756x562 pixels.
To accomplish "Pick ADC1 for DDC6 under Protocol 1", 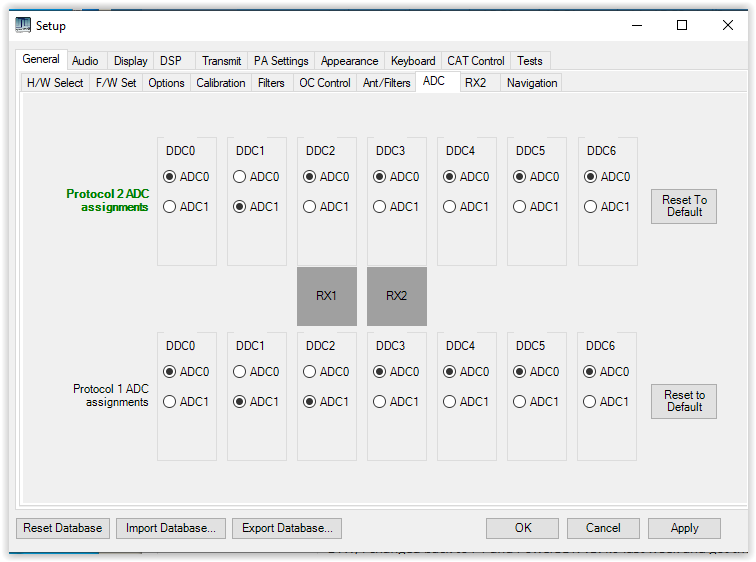I will [590, 402].
